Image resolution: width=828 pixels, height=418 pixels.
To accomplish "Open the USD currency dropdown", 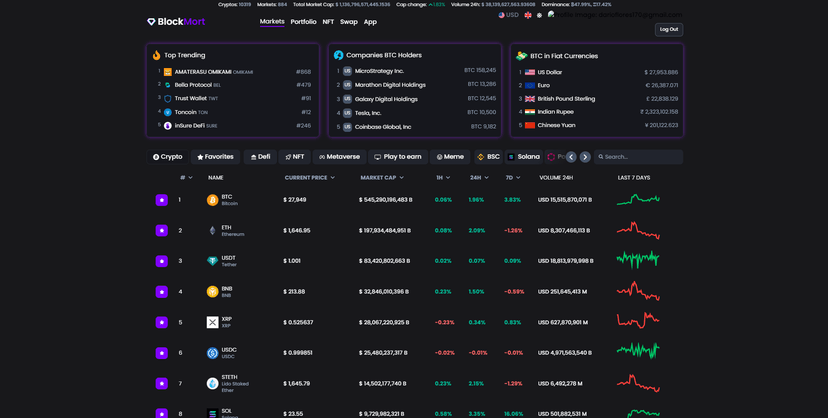I will pyautogui.click(x=509, y=15).
